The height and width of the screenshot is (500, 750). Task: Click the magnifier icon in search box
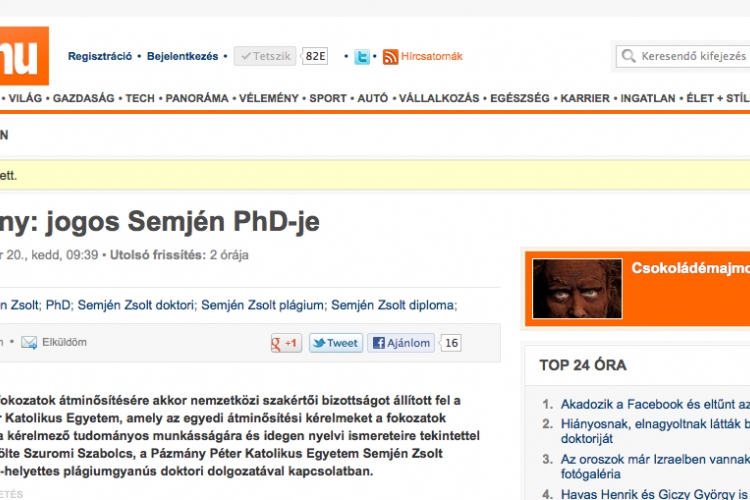[x=628, y=57]
